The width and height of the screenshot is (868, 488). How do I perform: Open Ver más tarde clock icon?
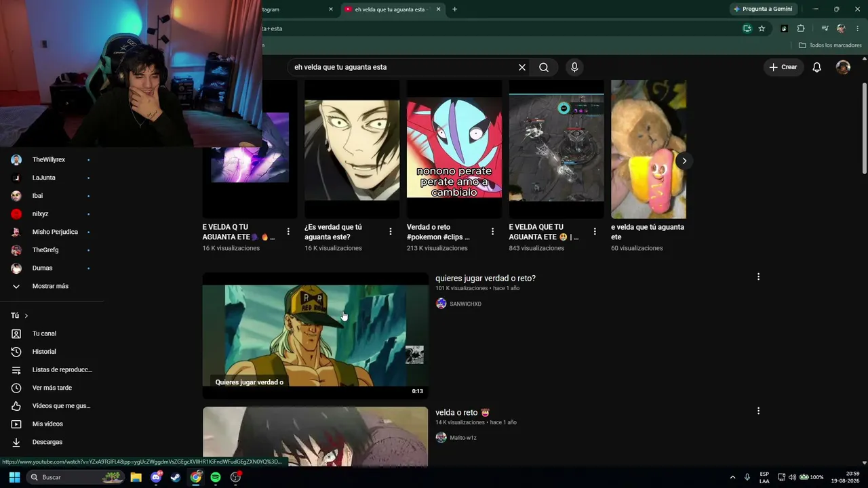[16, 388]
